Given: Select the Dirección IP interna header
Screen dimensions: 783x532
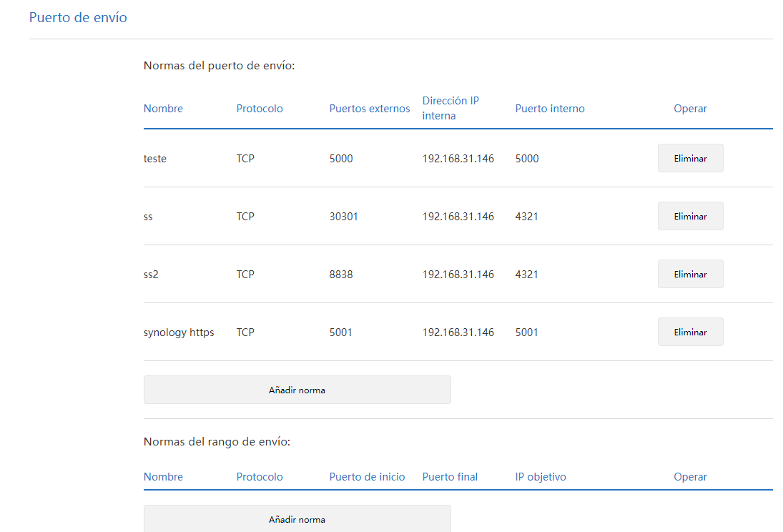Looking at the screenshot, I should pos(450,108).
